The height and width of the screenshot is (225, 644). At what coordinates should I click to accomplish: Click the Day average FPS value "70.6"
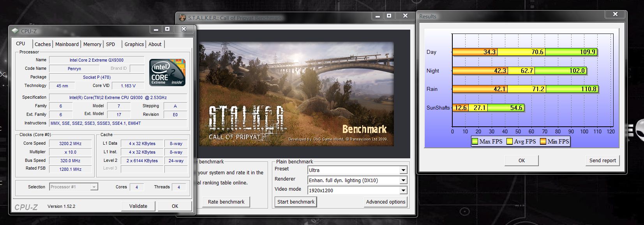pos(537,52)
